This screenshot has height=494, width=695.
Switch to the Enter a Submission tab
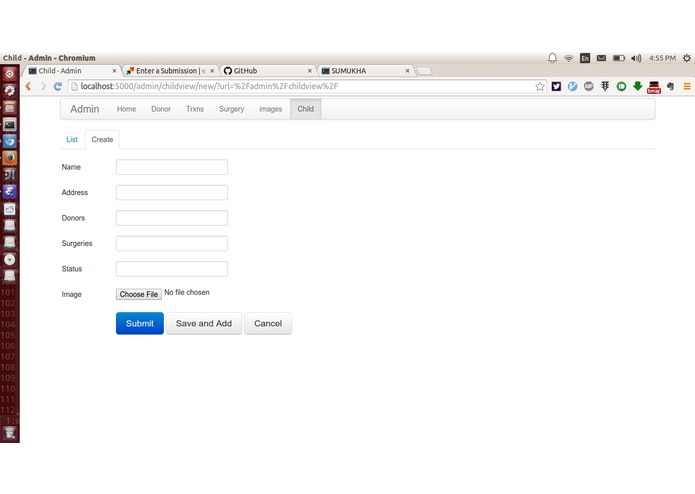(x=169, y=71)
